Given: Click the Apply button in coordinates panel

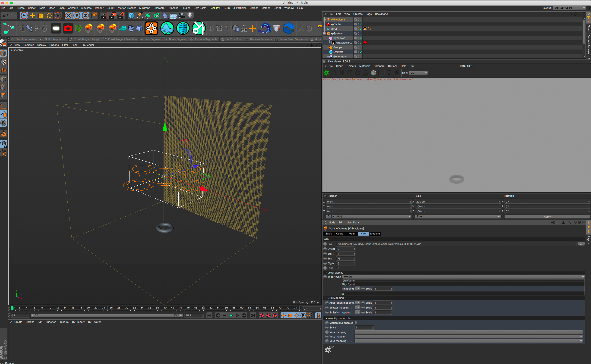Looking at the screenshot, I should [x=547, y=217].
